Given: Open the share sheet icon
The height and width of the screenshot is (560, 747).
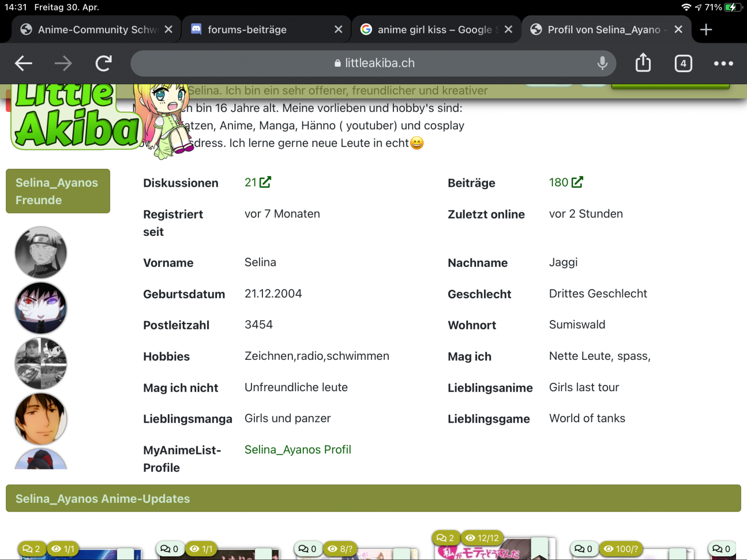Looking at the screenshot, I should pyautogui.click(x=643, y=63).
